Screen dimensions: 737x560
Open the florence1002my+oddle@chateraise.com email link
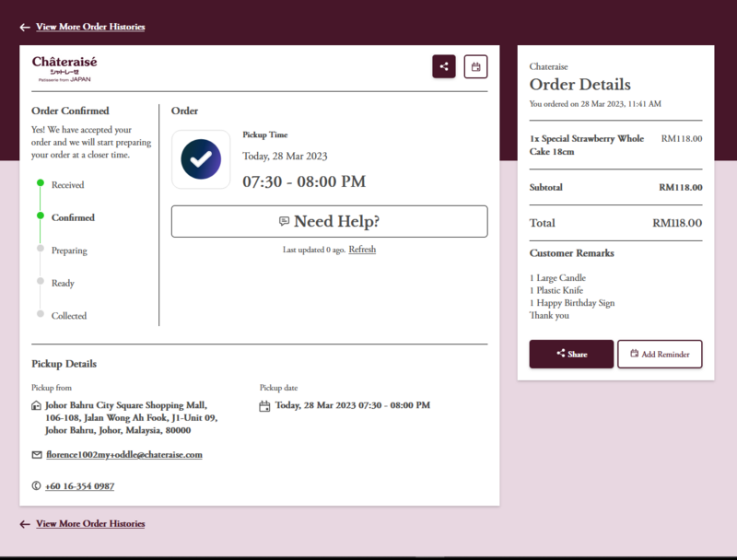[124, 455]
